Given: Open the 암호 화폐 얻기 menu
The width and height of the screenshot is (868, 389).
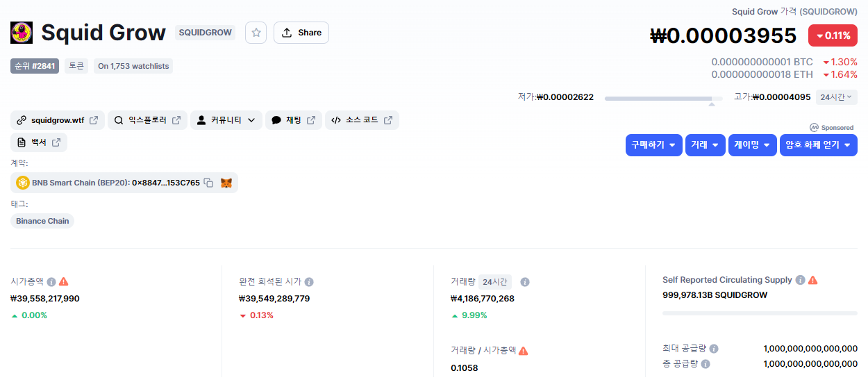Looking at the screenshot, I should click(818, 145).
